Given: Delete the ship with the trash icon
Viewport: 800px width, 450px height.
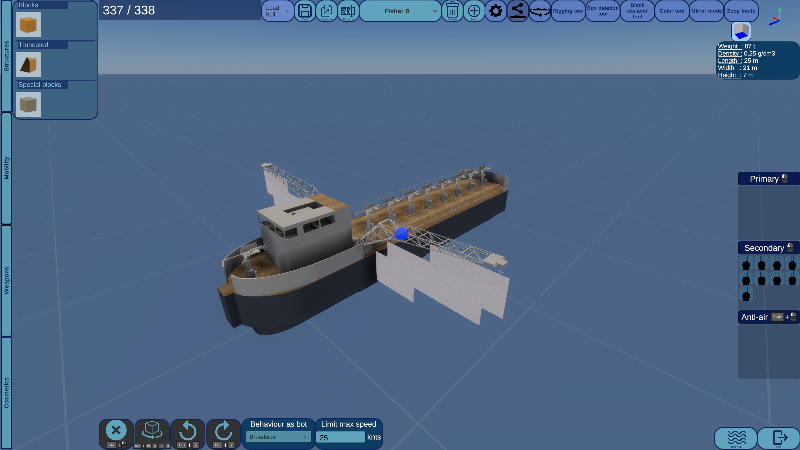Looking at the screenshot, I should 452,11.
